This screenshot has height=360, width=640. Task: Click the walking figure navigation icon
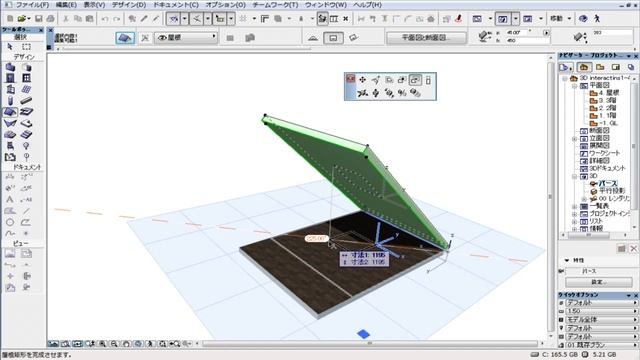coord(597,19)
